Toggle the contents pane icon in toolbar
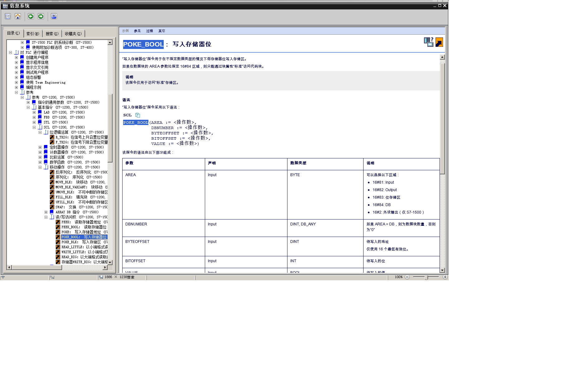Screen dimensions: 588x386 coord(8,16)
